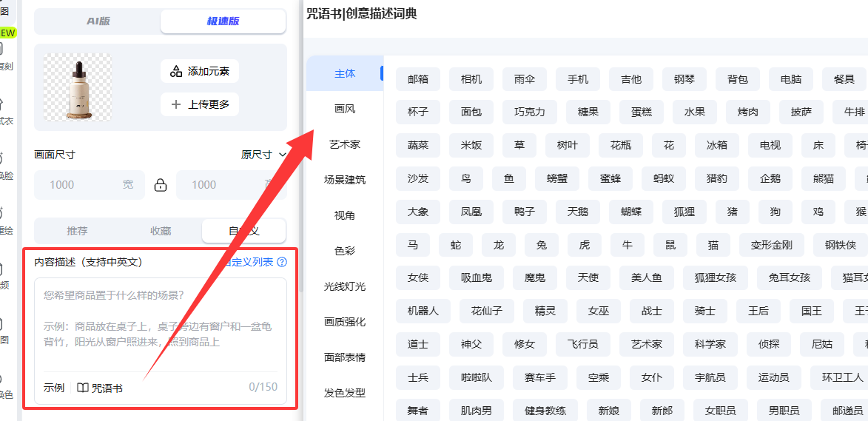868x421 pixels.
Task: Select the 推荐 tab
Action: [77, 231]
